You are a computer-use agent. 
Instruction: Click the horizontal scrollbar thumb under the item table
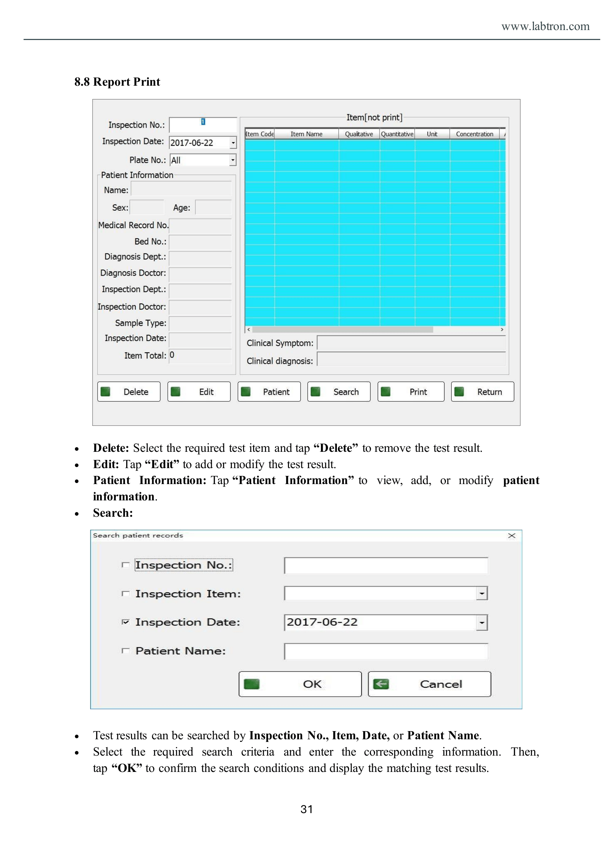pyautogui.click(x=342, y=330)
